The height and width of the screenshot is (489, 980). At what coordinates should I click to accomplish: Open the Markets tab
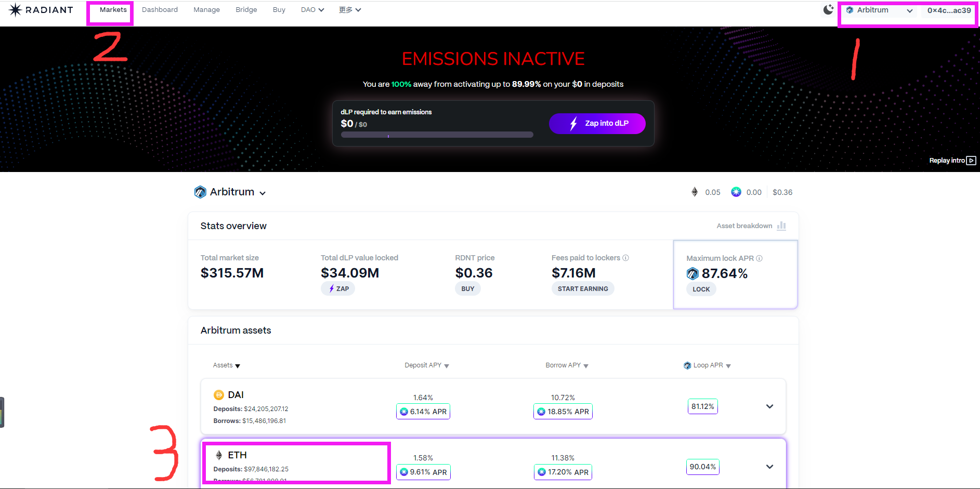click(x=113, y=10)
